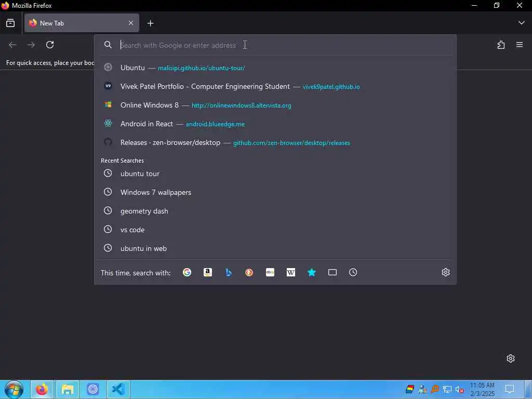Expand the list all tabs chevron
This screenshot has height=399, width=532.
click(522, 23)
